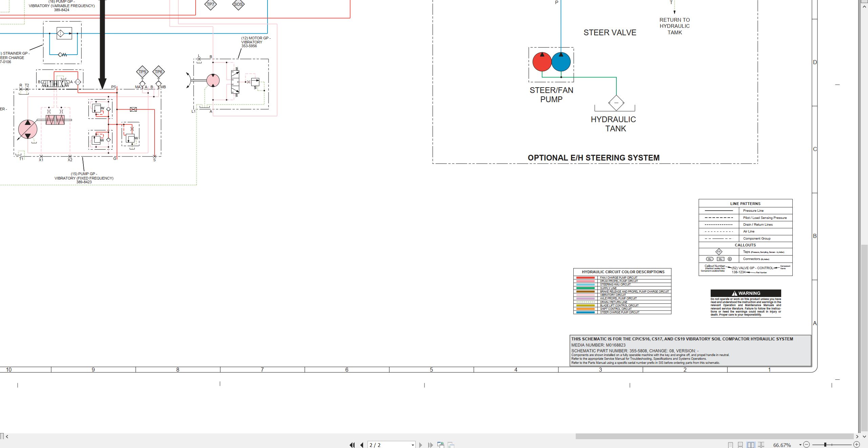Click grid row letter C
This screenshot has height=448, width=868.
[815, 149]
